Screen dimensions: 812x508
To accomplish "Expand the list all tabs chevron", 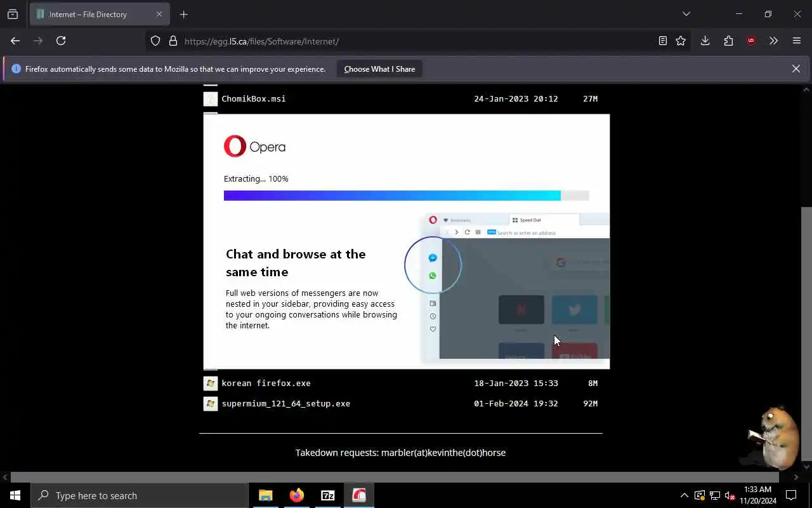I will point(686,14).
